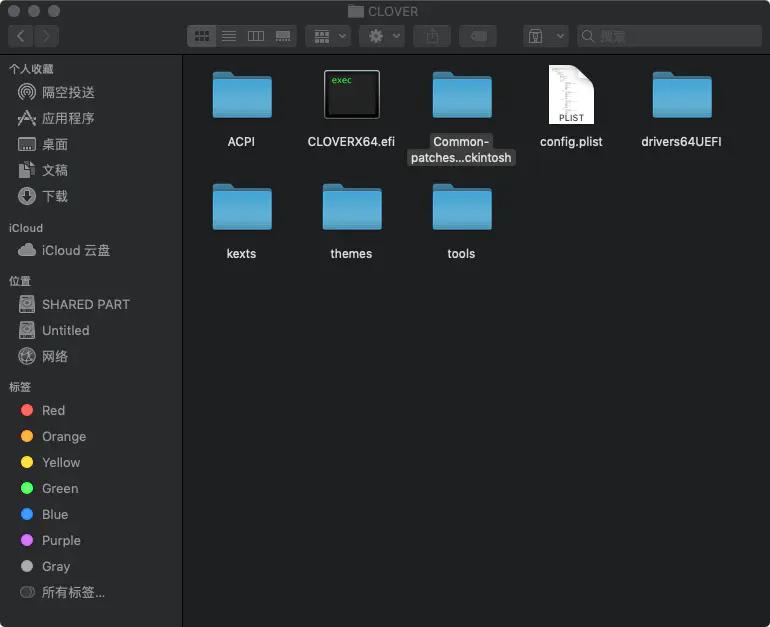Viewport: 770px width, 627px height.
Task: Click the kexts name label
Action: click(241, 254)
